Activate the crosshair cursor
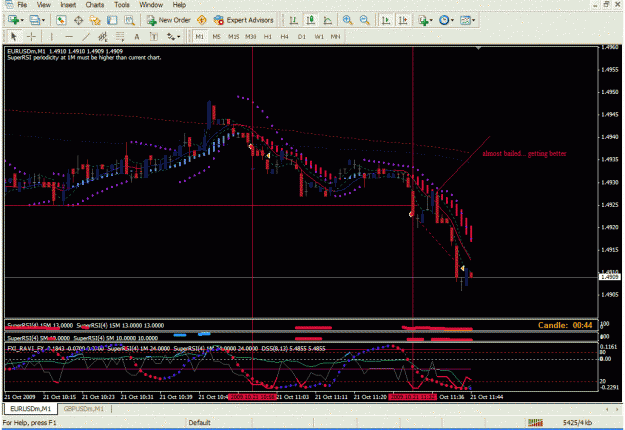 [x=31, y=37]
